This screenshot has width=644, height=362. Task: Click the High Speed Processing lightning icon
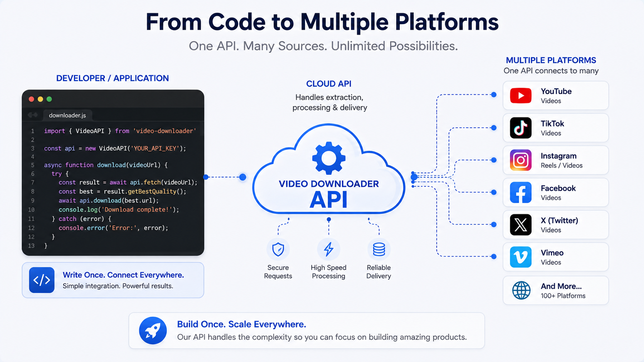tap(329, 249)
